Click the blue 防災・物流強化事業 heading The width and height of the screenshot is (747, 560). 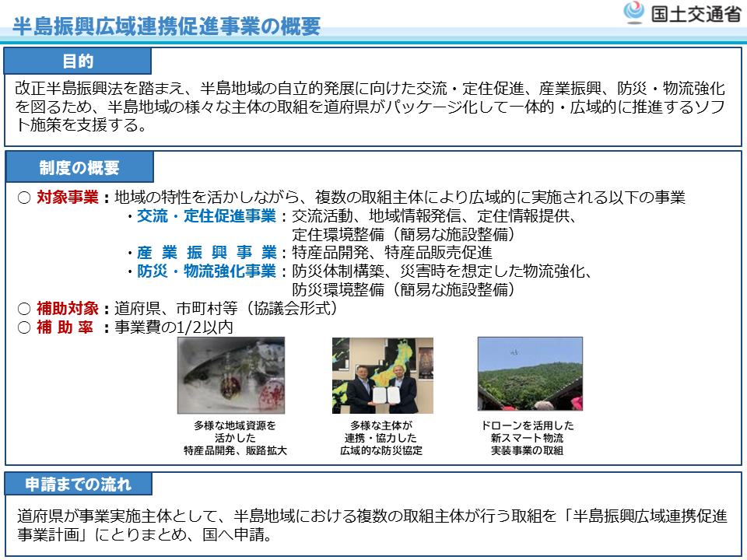pyautogui.click(x=206, y=271)
